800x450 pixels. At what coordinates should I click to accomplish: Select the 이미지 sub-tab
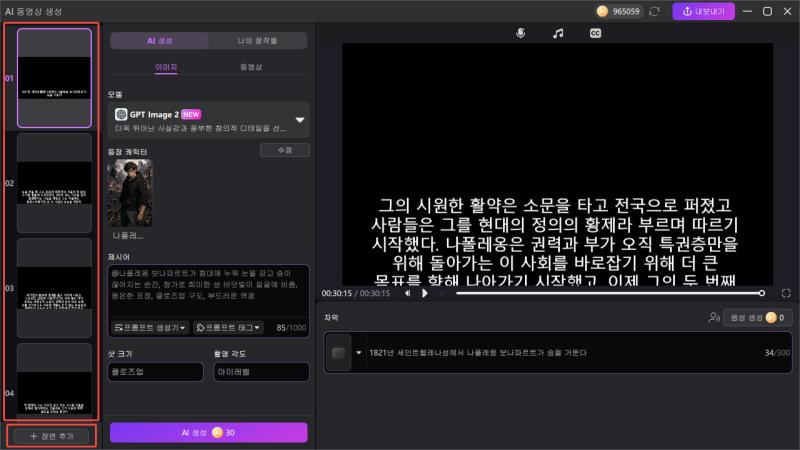(166, 67)
